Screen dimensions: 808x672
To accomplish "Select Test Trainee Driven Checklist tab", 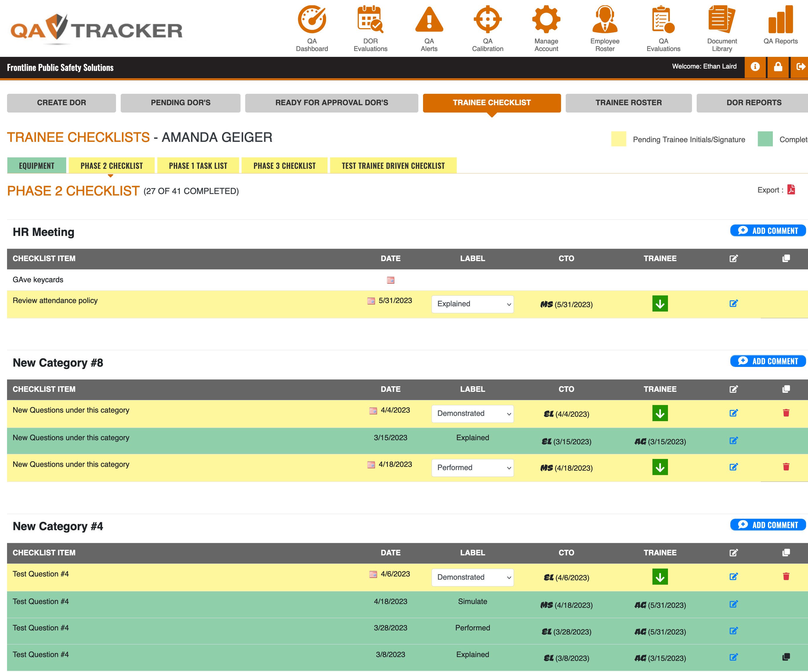I will tap(393, 166).
